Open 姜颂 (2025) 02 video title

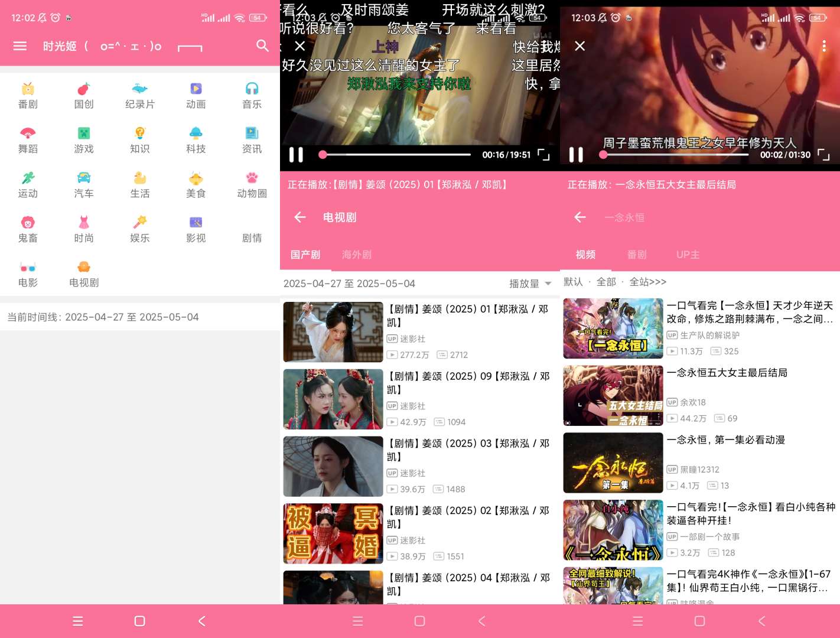[468, 517]
